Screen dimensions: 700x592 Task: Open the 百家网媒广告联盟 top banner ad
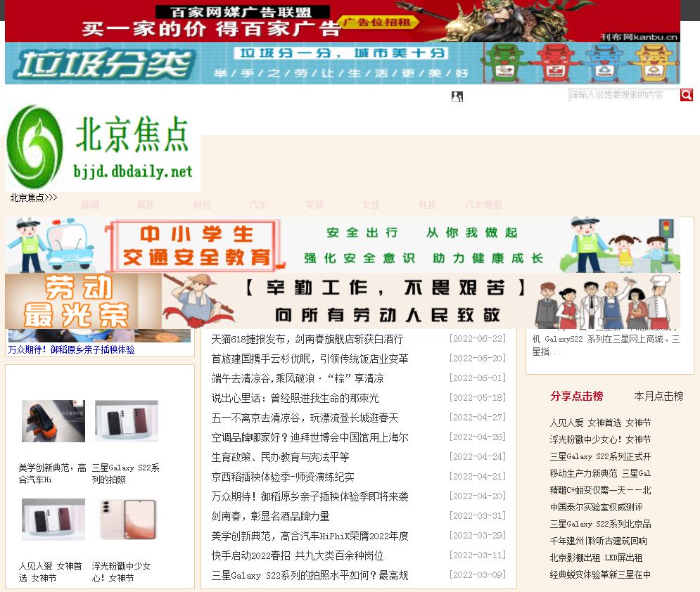point(343,21)
